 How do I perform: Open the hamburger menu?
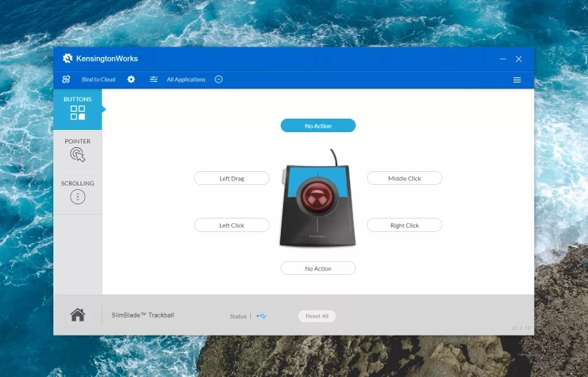point(517,80)
